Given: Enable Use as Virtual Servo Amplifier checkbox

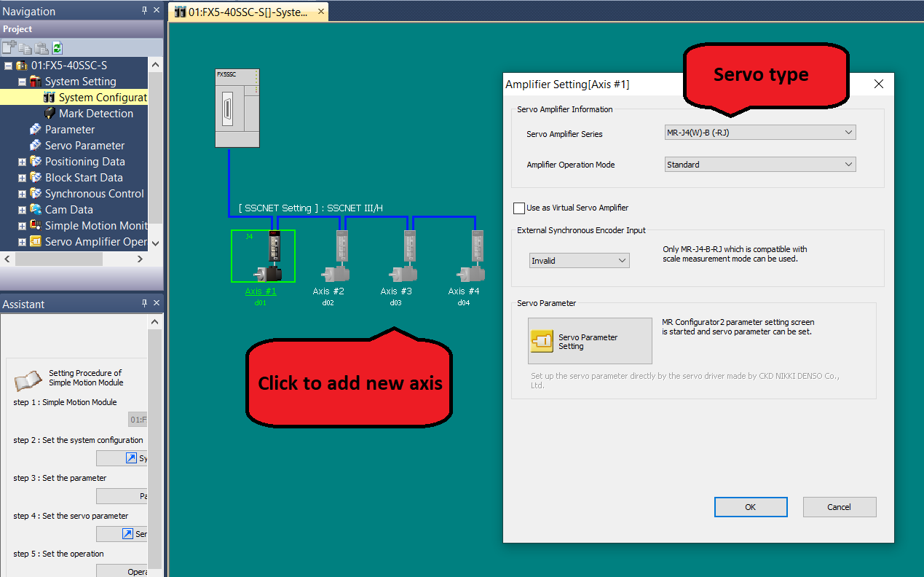Looking at the screenshot, I should click(x=519, y=208).
